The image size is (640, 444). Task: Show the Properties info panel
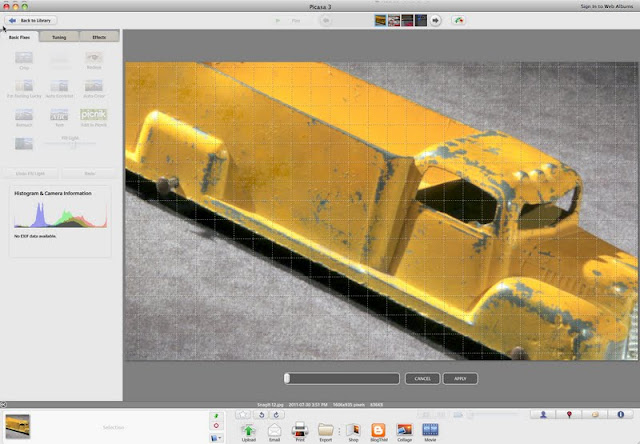coord(620,415)
